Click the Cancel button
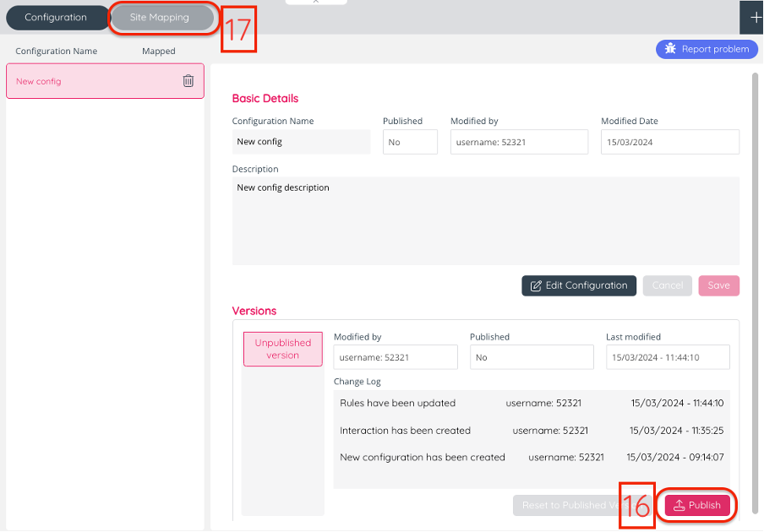The image size is (764, 532). point(667,285)
